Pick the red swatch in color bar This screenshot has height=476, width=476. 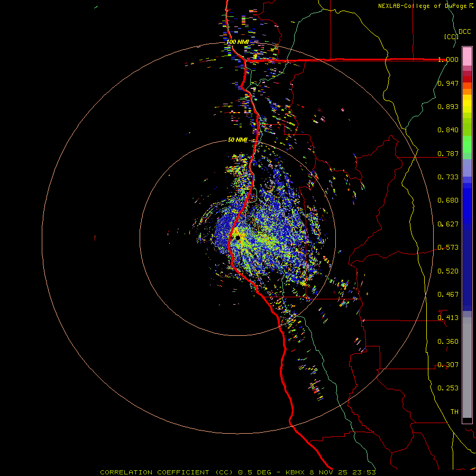click(467, 79)
